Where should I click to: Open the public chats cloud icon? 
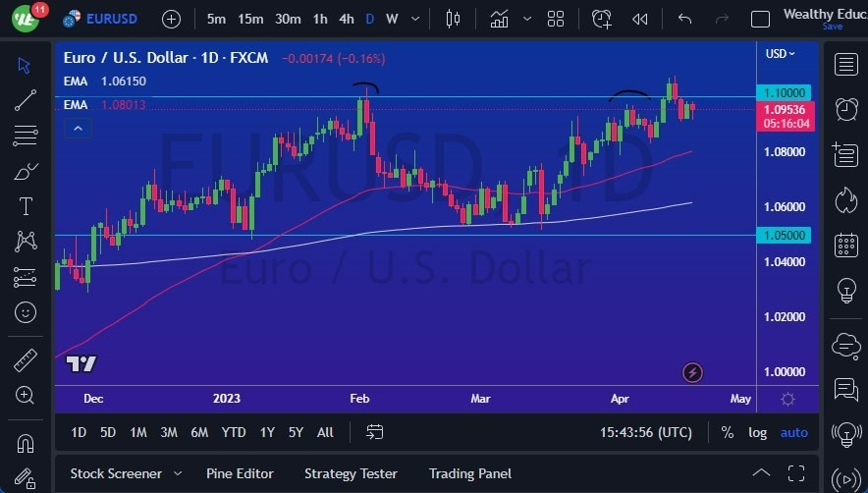(845, 347)
